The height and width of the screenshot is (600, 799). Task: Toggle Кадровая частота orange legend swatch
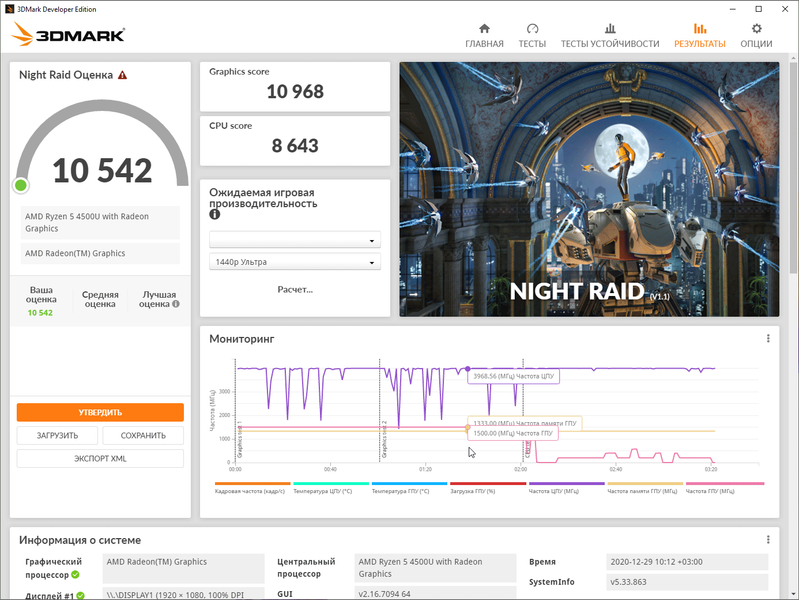tap(252, 483)
